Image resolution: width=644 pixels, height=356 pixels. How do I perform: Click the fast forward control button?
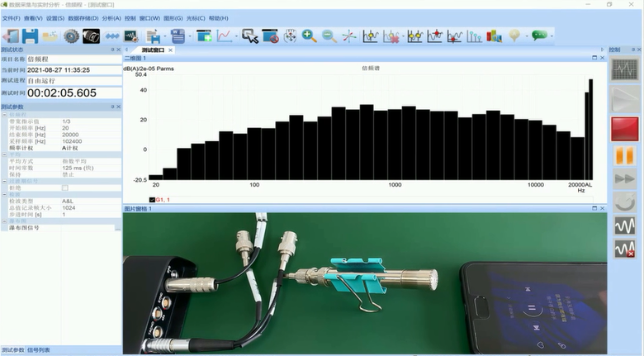[x=625, y=179]
